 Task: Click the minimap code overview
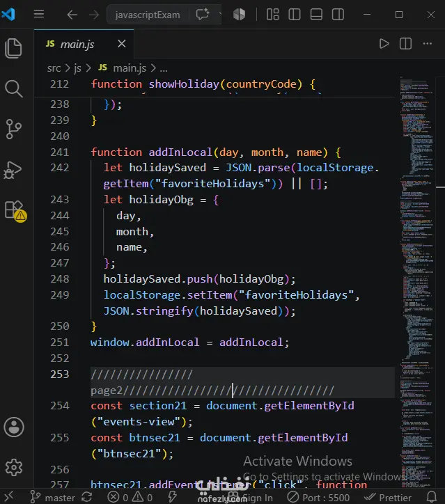[416, 282]
